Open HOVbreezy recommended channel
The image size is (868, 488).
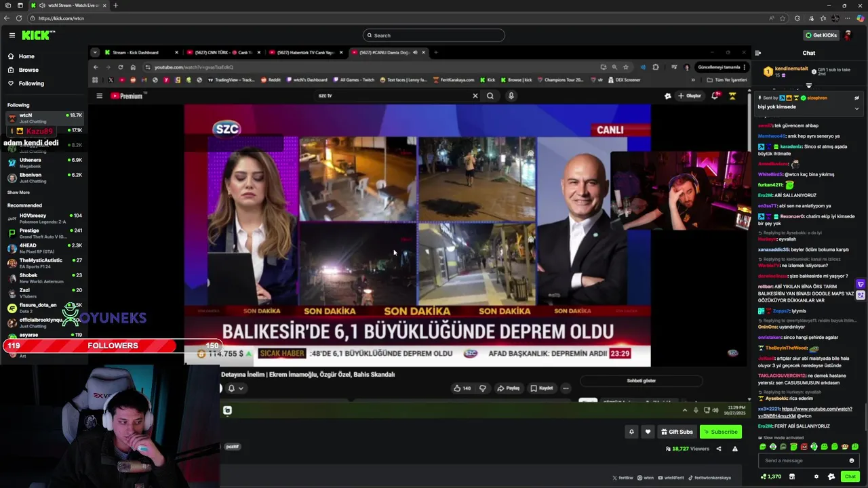point(44,218)
